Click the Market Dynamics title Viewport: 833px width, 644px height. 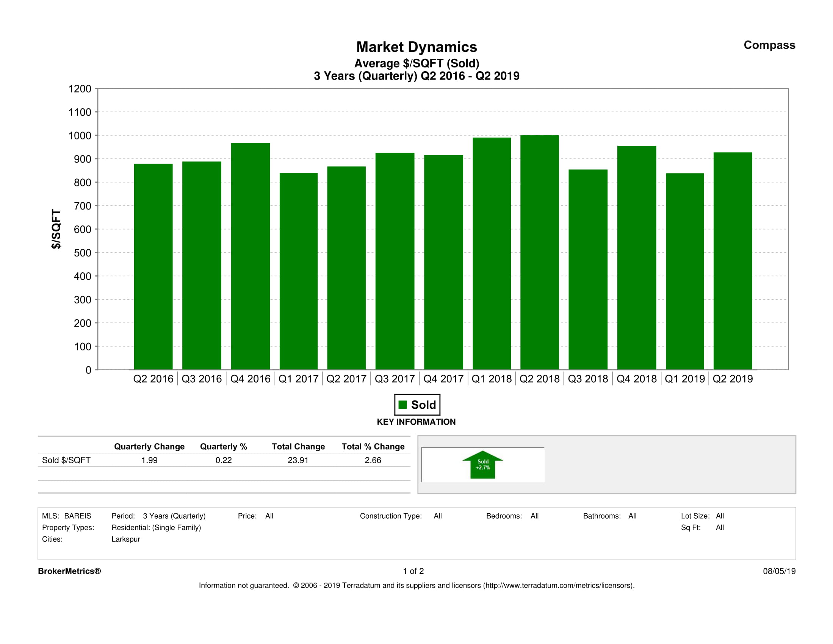tap(417, 47)
